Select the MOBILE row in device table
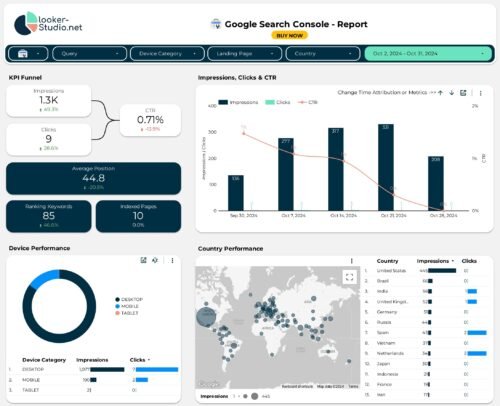The height and width of the screenshot is (406, 500). pos(94,380)
